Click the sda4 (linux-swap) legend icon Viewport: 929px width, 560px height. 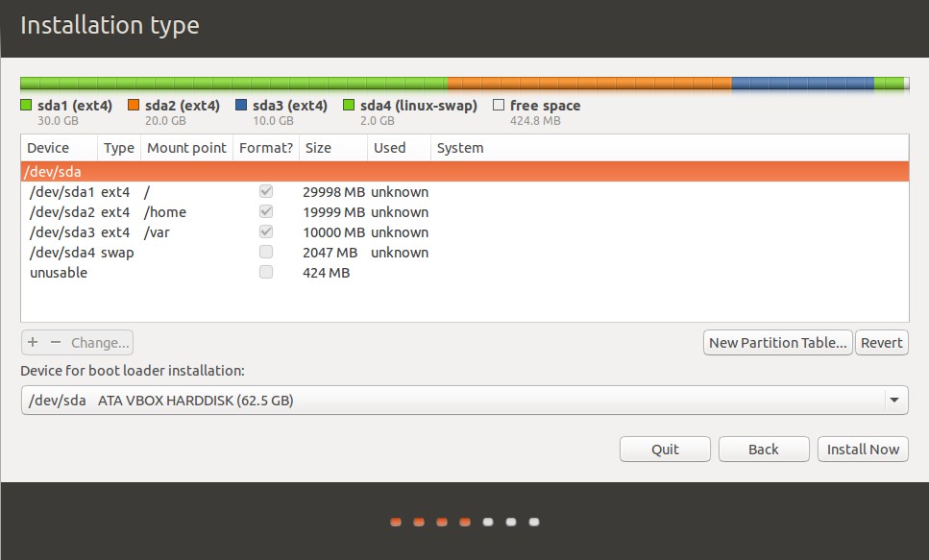(350, 105)
